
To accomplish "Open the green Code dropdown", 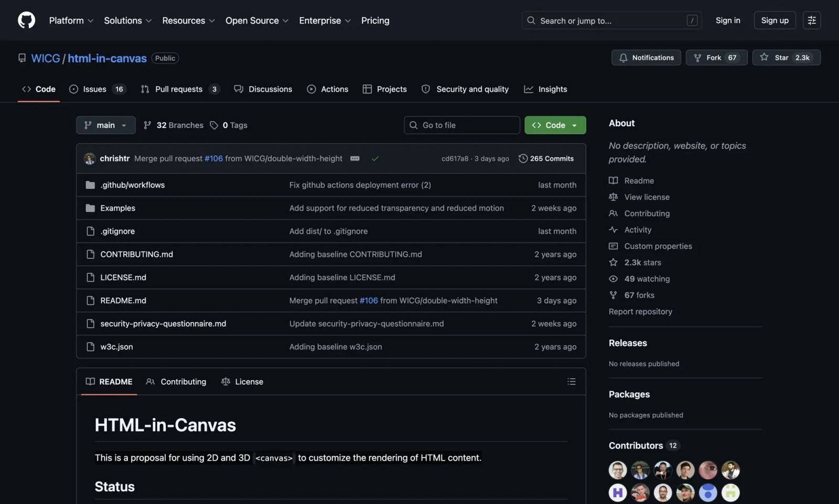I will coord(555,125).
